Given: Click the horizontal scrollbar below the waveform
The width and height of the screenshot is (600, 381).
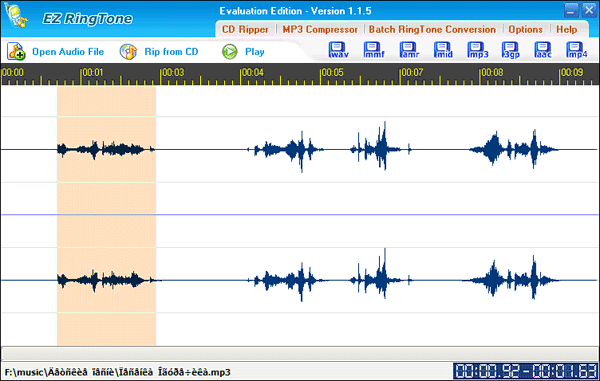Looking at the screenshot, I should (300, 353).
